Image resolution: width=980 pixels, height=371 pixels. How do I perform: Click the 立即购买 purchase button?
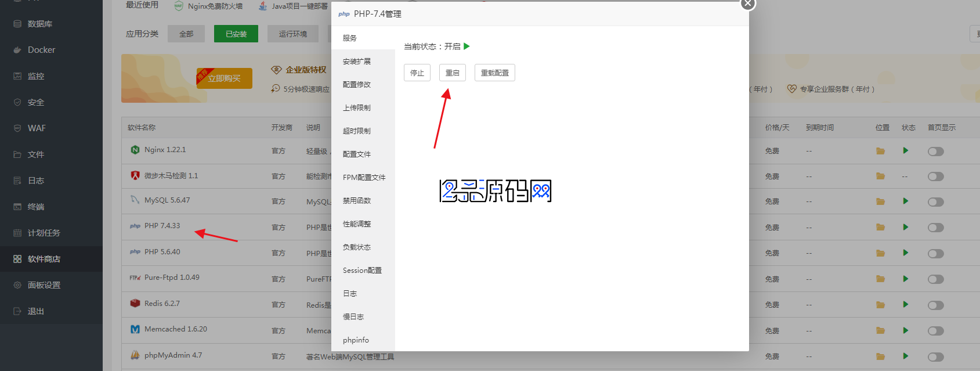(224, 78)
